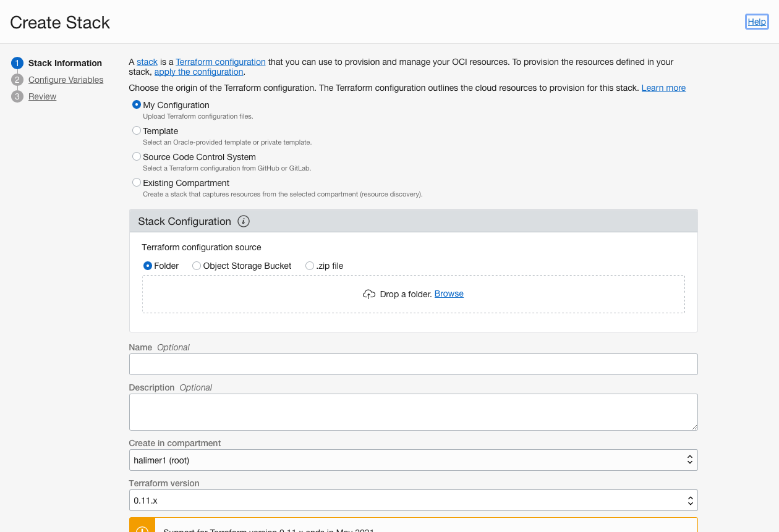This screenshot has width=779, height=532.
Task: Click the step 3 Review circle
Action: coord(17,96)
